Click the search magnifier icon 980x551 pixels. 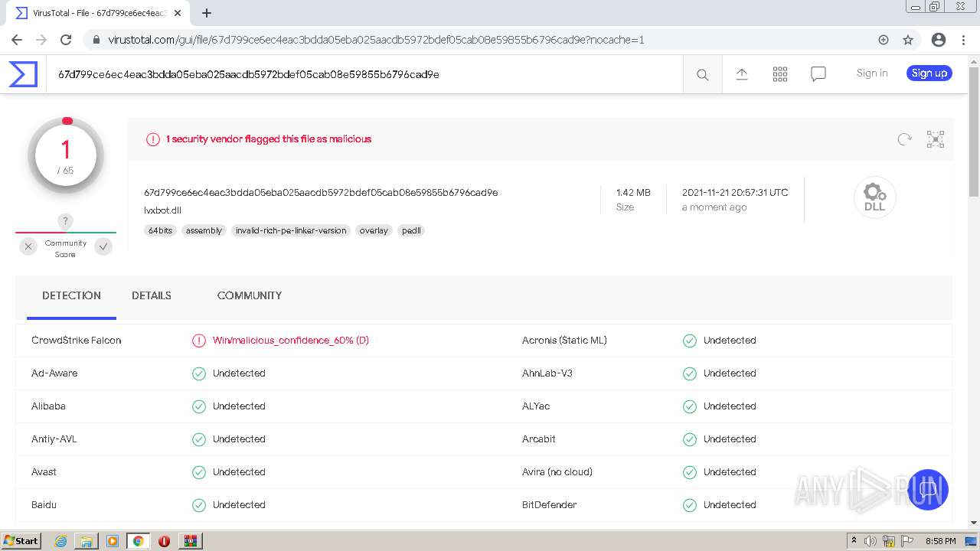pyautogui.click(x=702, y=74)
